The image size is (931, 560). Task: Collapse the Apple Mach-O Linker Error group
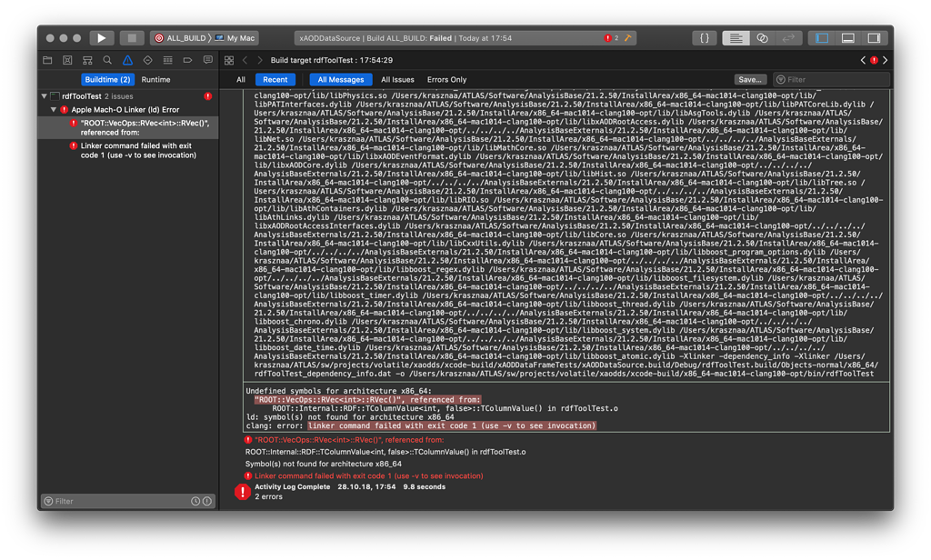pyautogui.click(x=54, y=110)
